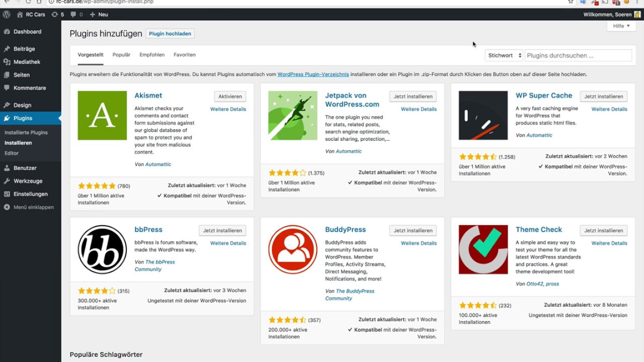Screen dimensions: 644x362
Task: Open the WordPress Plugin-Verzeichnis link
Action: pos(313,74)
